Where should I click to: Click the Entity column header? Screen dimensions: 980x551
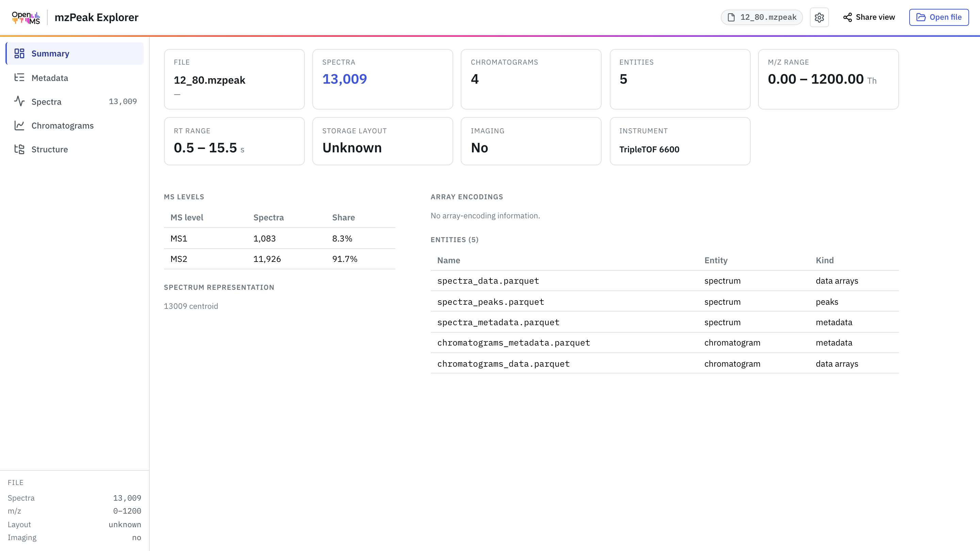pos(716,261)
